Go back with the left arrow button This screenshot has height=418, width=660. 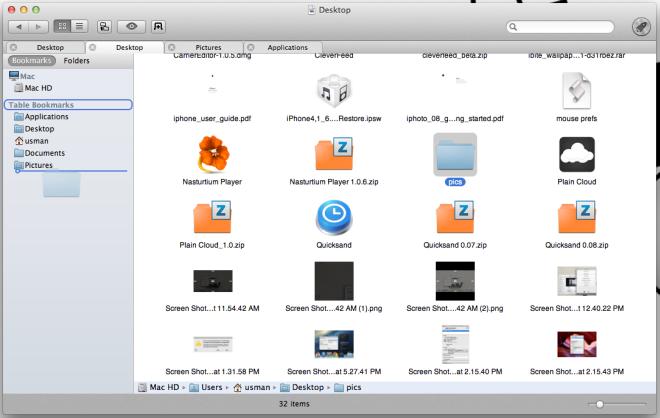(19, 27)
